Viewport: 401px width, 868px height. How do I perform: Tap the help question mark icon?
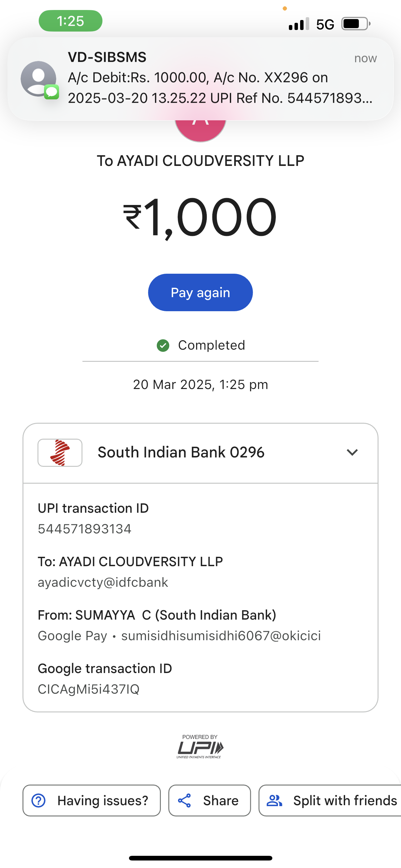pyautogui.click(x=38, y=801)
